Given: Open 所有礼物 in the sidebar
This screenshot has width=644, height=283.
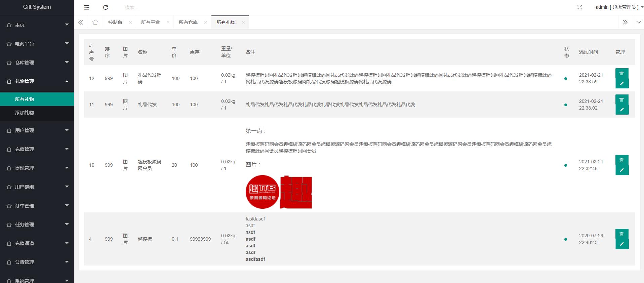Looking at the screenshot, I should (37, 99).
